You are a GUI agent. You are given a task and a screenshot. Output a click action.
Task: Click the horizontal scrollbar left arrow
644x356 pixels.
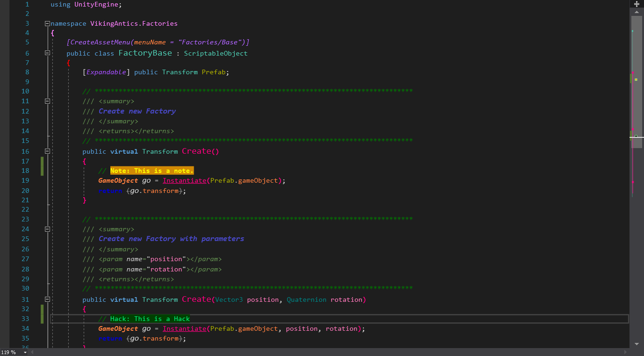[33, 352]
